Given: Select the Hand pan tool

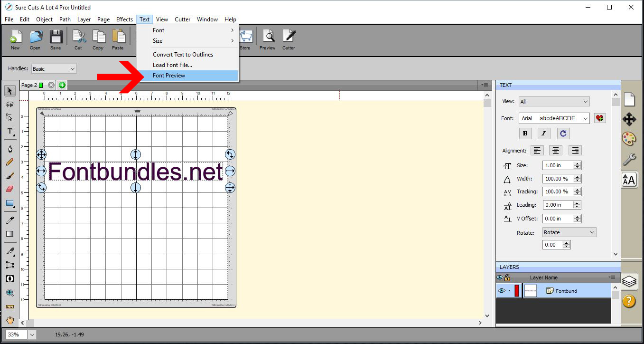Looking at the screenshot, I should pyautogui.click(x=9, y=320).
